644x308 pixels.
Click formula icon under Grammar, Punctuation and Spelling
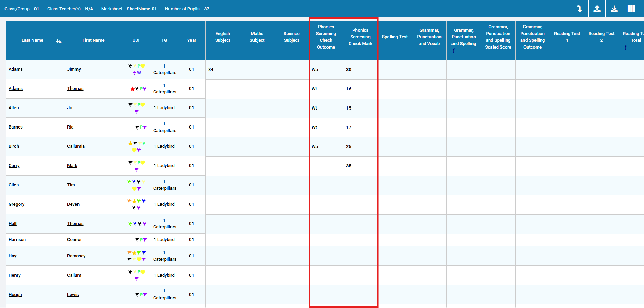(454, 51)
